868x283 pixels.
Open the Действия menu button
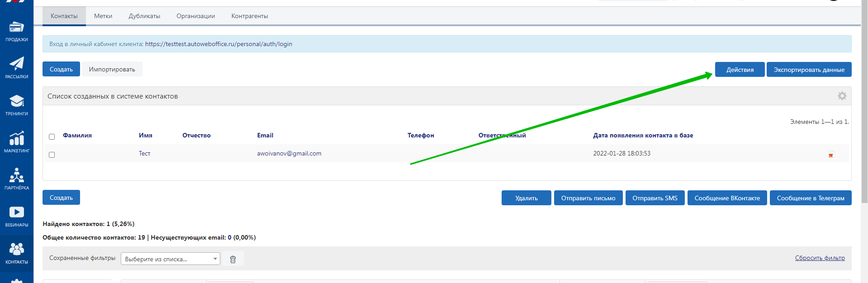tap(740, 70)
